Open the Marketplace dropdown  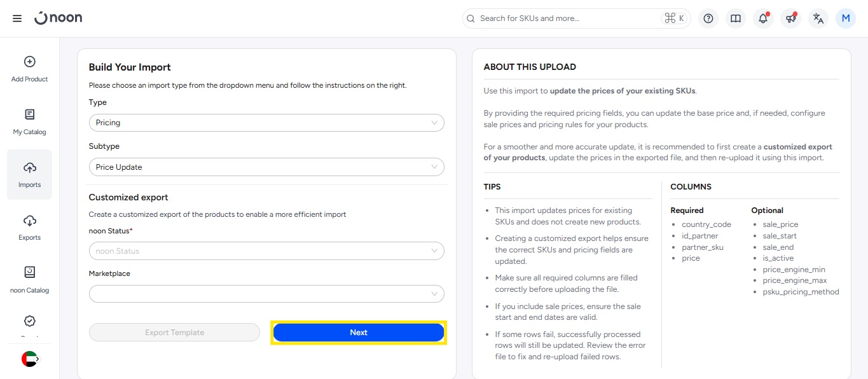click(266, 294)
